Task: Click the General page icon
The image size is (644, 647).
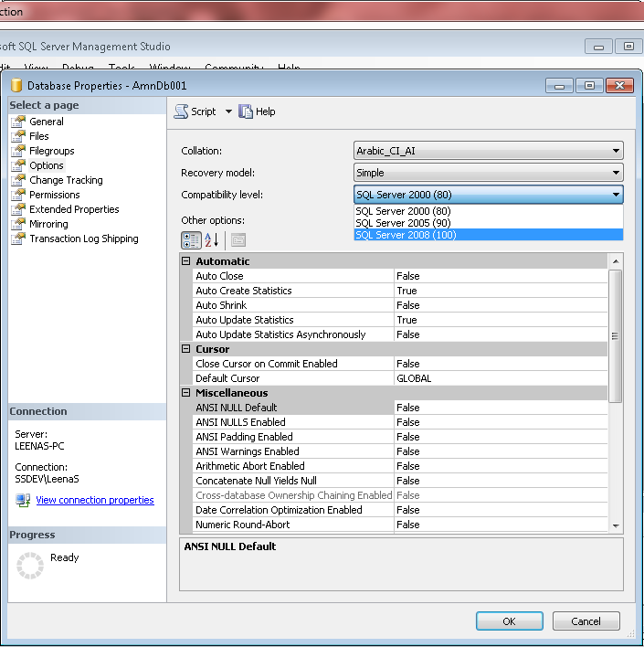Action: pos(18,122)
